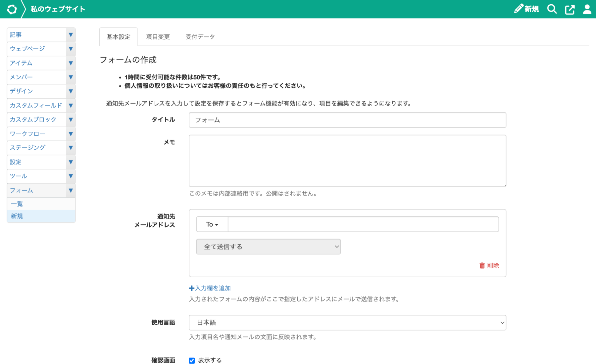Switch to the 受付データ tab

coord(200,37)
